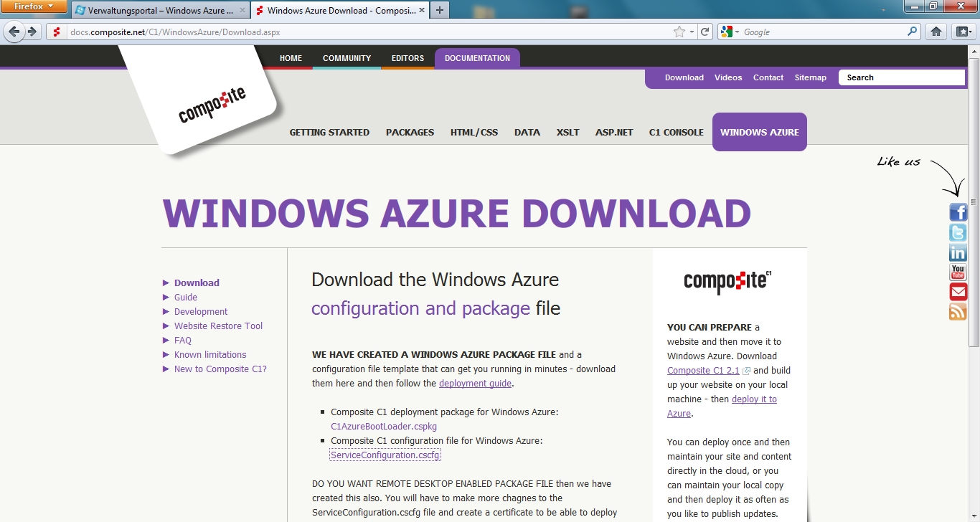980x522 pixels.
Task: Reload the page with the refresh icon
Action: pos(705,32)
